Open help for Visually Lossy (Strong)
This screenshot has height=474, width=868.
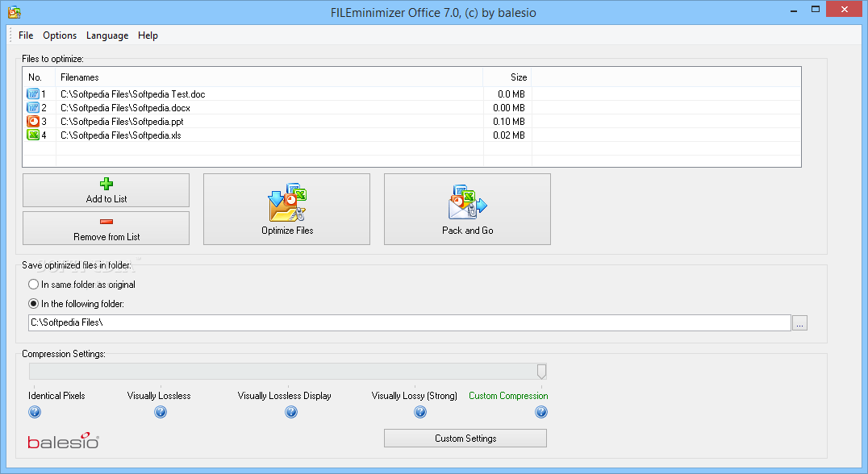click(x=420, y=412)
